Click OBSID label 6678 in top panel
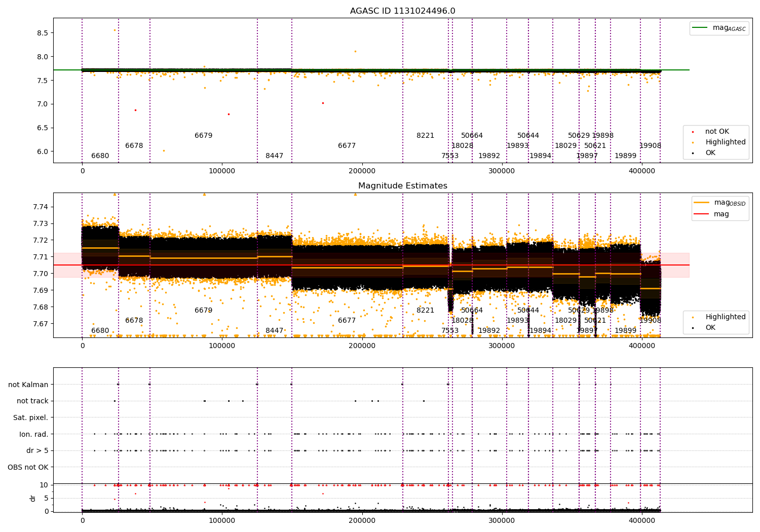760x532 pixels. click(x=134, y=146)
